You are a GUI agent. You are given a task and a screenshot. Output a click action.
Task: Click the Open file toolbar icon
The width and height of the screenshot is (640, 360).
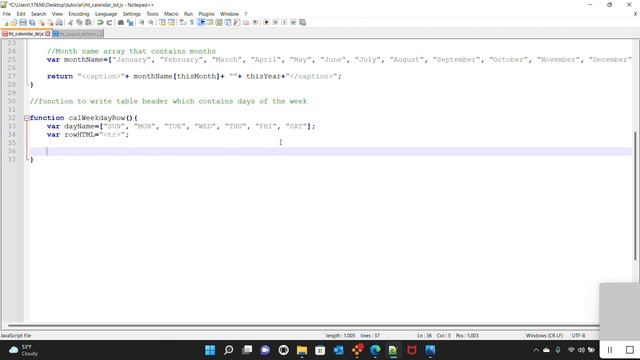[x=14, y=22]
